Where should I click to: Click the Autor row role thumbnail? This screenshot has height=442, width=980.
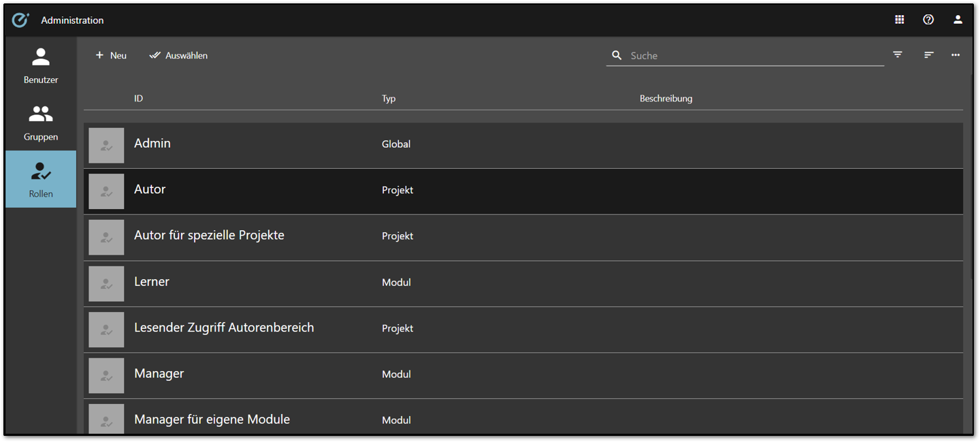[106, 191]
